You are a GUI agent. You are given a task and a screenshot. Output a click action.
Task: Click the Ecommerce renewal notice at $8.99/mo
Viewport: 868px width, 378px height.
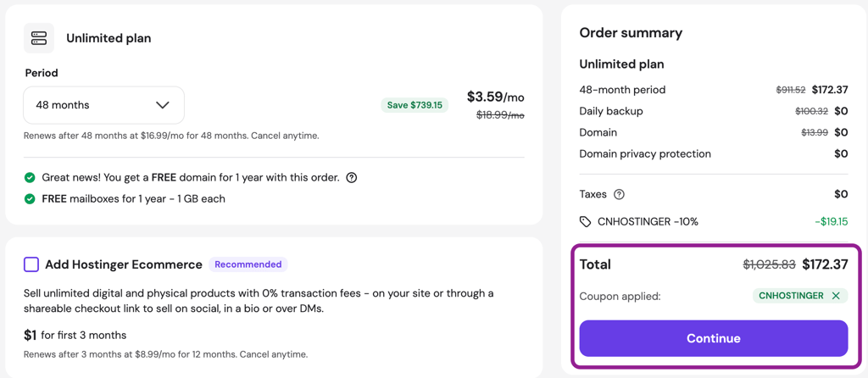165,353
